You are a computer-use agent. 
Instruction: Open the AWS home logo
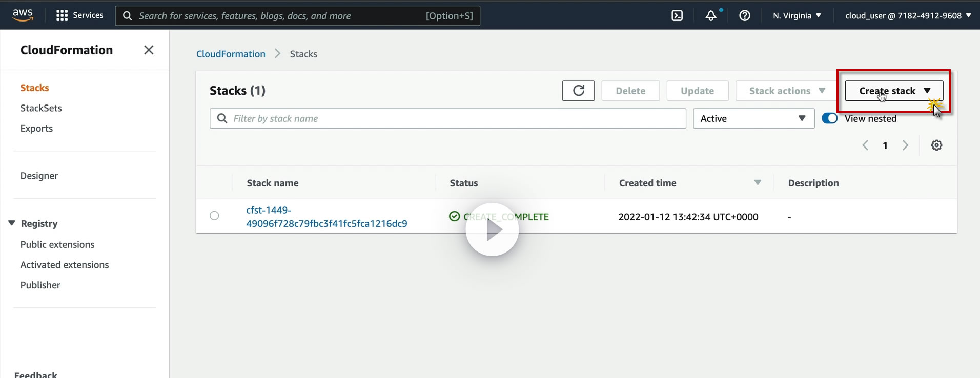tap(23, 15)
